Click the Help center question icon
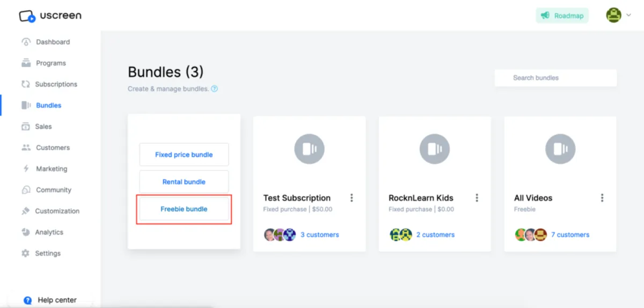The width and height of the screenshot is (644, 308). pyautogui.click(x=28, y=300)
